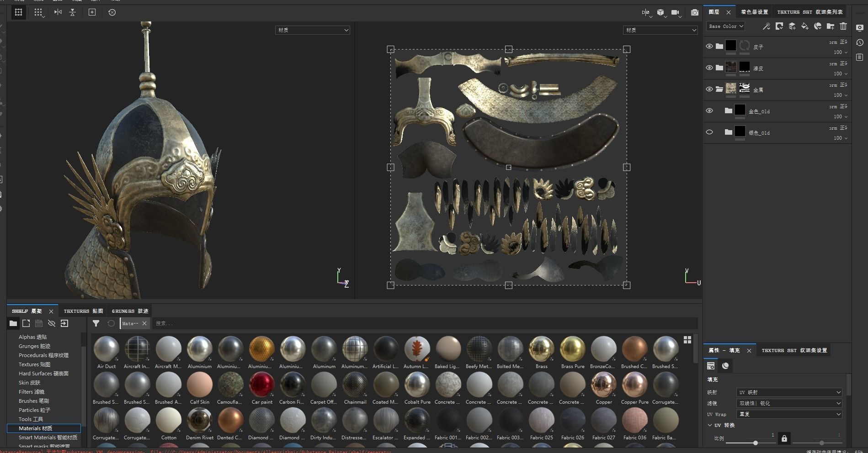868x453 pixels.
Task: Open the Base Color channel dropdown
Action: click(725, 26)
